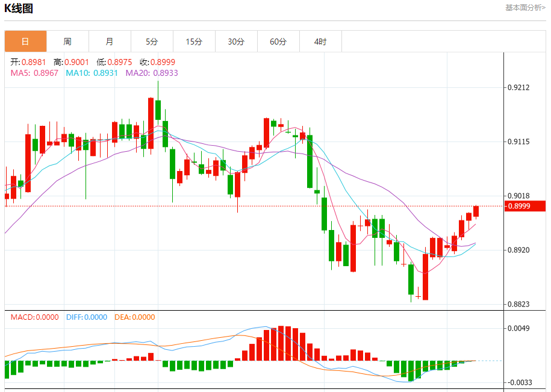The width and height of the screenshot is (551, 392).
Task: Click the DEA:0.0000 indicator label
Action: pos(134,317)
